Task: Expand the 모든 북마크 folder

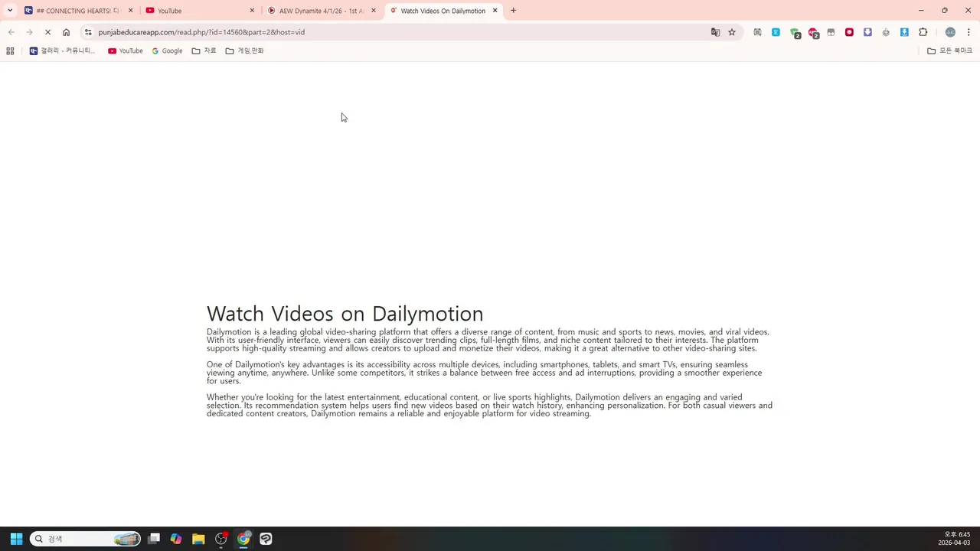Action: click(949, 51)
